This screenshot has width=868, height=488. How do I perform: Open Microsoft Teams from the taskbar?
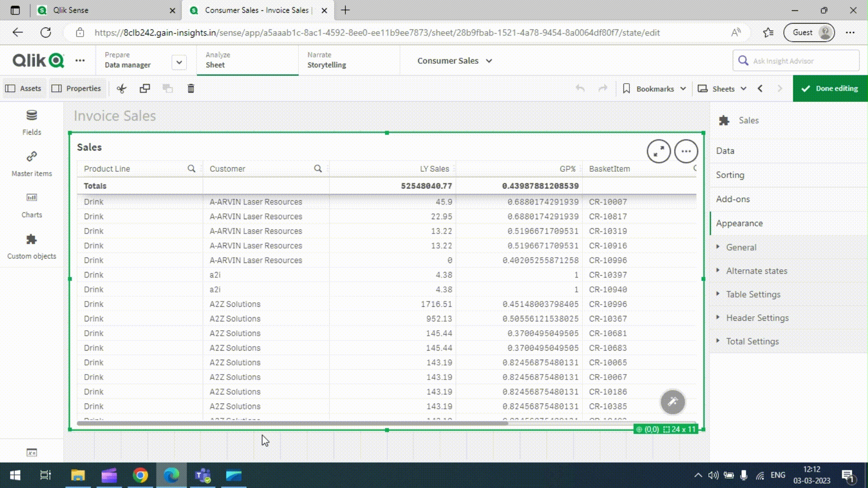click(x=203, y=475)
